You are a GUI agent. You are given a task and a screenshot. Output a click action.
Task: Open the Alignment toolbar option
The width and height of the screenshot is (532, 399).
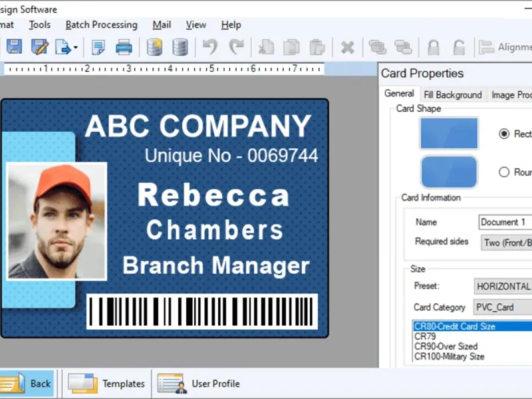click(505, 47)
